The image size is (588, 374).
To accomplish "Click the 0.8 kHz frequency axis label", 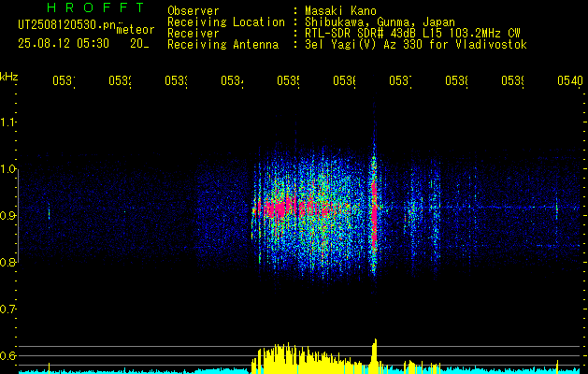I will 8,262.
